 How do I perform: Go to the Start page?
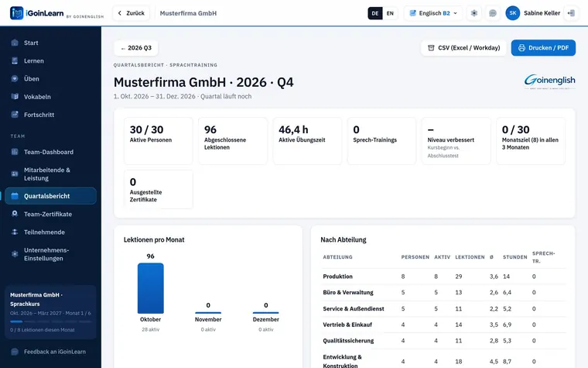[50, 43]
